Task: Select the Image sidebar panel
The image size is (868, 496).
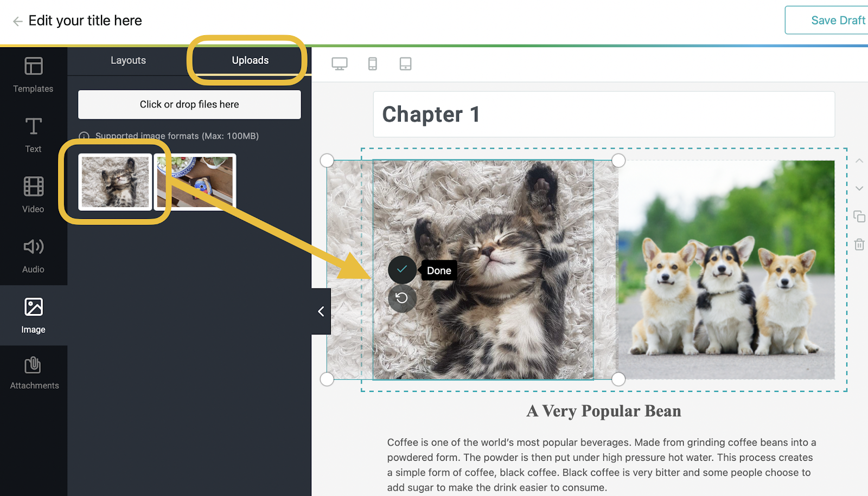Action: click(33, 315)
